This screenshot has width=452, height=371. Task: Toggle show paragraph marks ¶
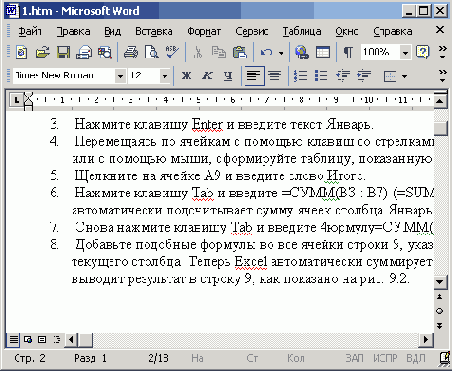348,52
